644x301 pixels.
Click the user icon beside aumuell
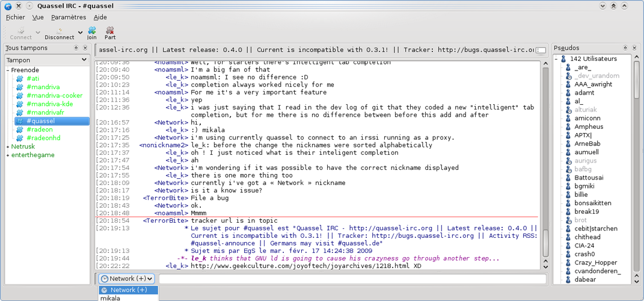pos(568,152)
